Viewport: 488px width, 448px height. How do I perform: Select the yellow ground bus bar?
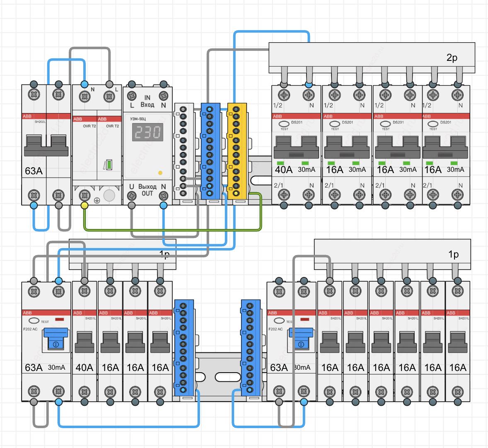coord(237,151)
